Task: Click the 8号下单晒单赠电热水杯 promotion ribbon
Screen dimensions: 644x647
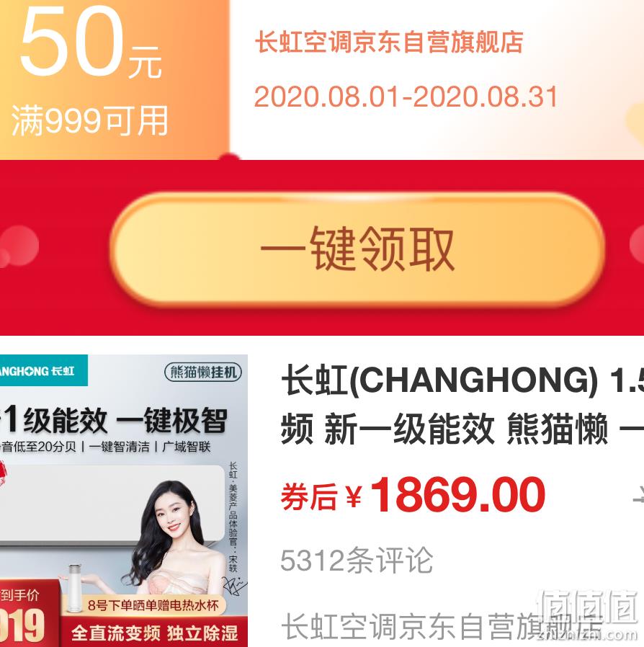Action: coord(153,606)
